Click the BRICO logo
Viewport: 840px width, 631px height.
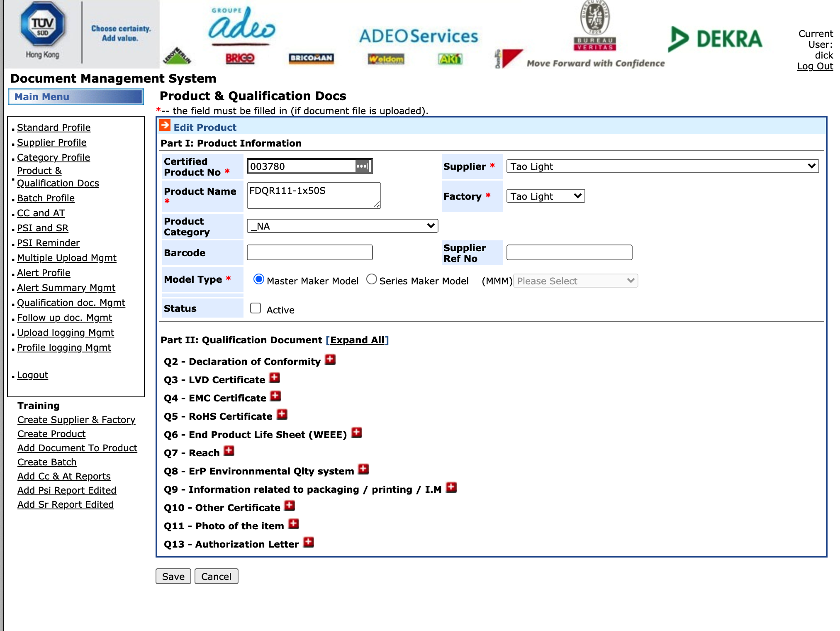coord(240,59)
